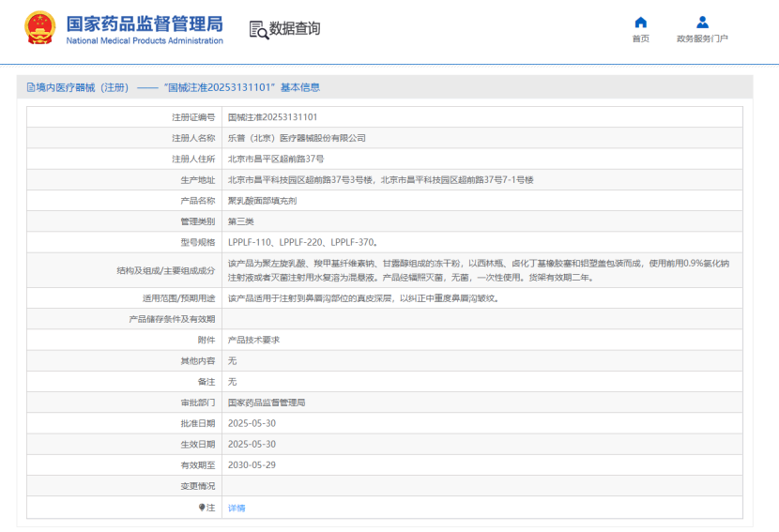
Task: Click the 政务服务门户 text label
Action: tap(702, 39)
